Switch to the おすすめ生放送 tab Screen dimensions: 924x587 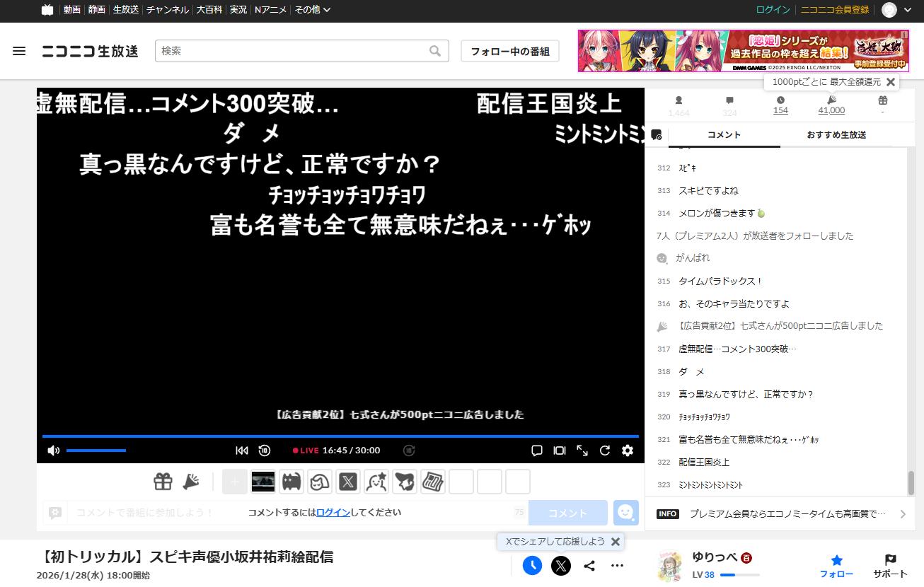pyautogui.click(x=836, y=134)
